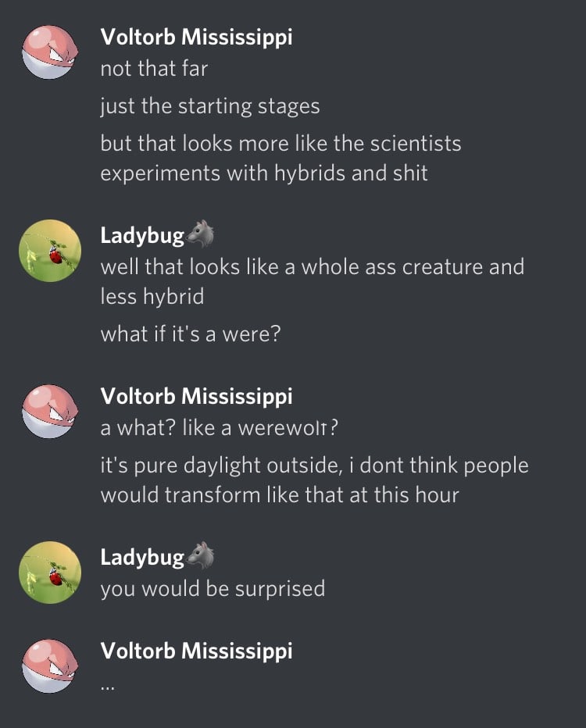
Task: Click wolf emoji after second Ladybug username
Action: coord(200,555)
